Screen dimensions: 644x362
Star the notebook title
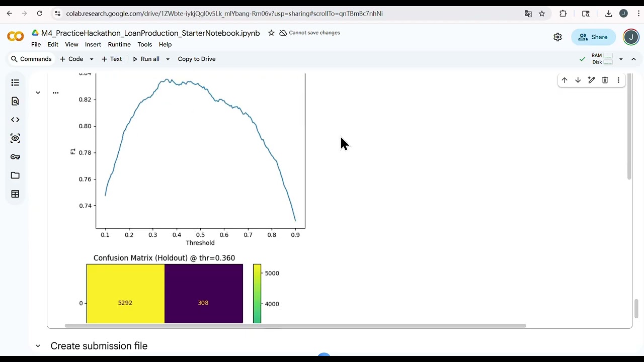(x=271, y=33)
